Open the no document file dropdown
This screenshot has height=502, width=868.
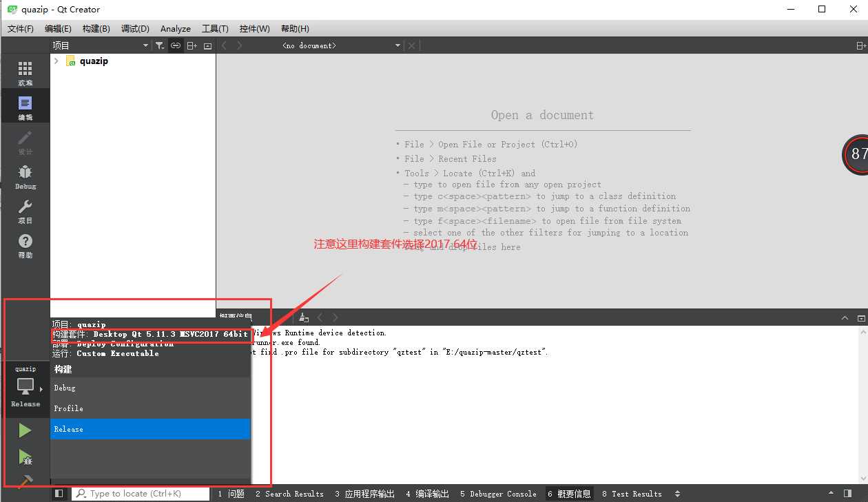[x=342, y=45]
